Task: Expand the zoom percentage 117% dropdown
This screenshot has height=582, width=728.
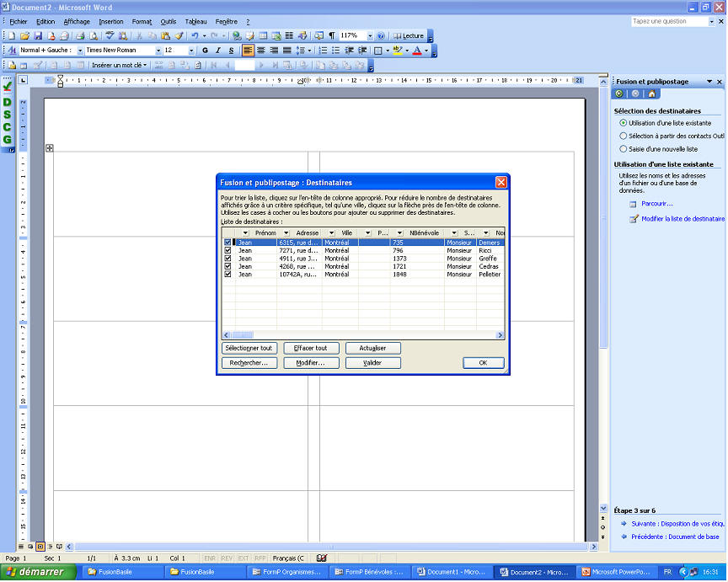Action: pyautogui.click(x=370, y=35)
